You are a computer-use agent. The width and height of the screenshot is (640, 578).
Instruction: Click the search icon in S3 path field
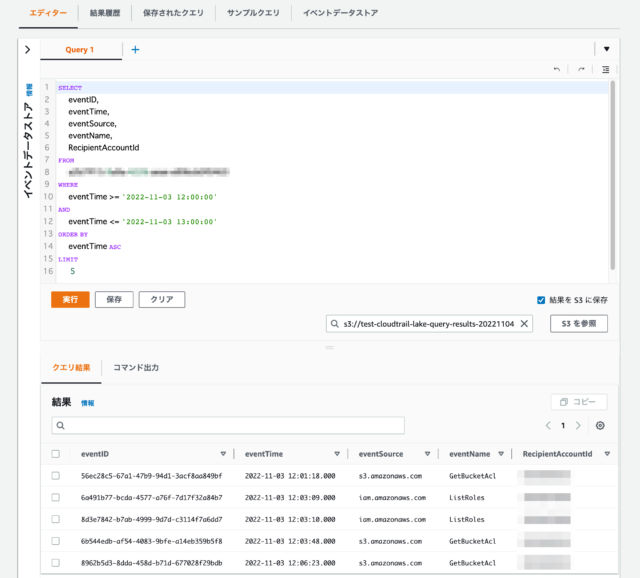[x=335, y=324]
